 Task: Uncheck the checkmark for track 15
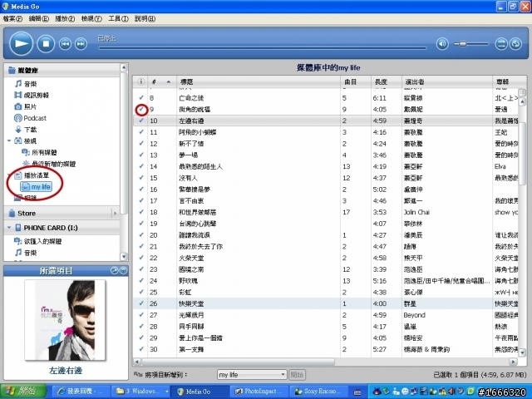tap(141, 178)
